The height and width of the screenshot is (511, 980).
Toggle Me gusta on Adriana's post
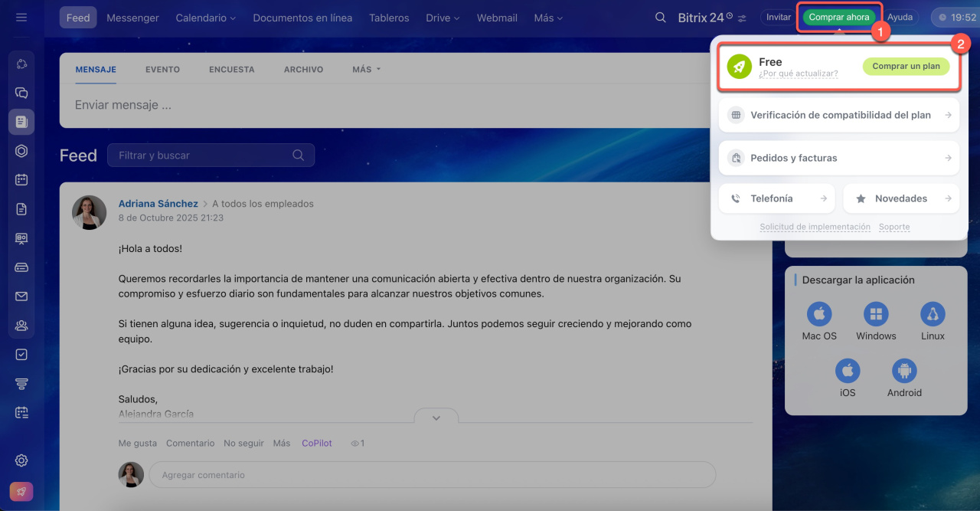click(137, 443)
